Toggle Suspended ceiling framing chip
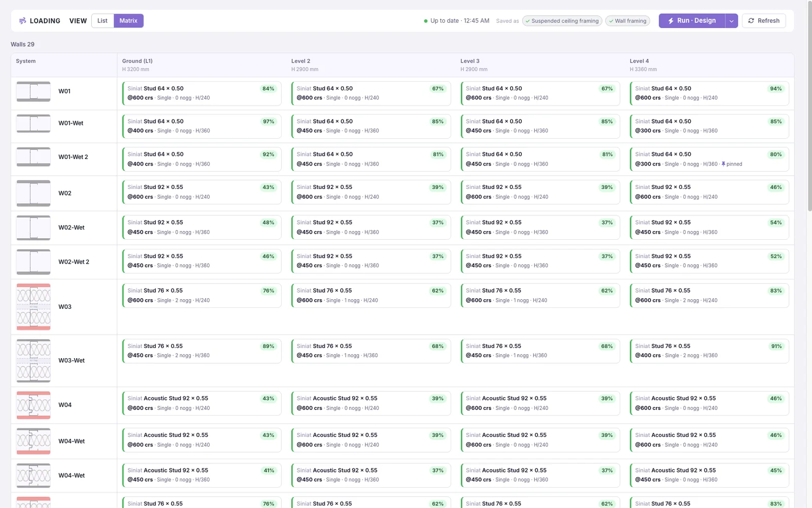Screen dimensions: 812x508 pos(562,21)
